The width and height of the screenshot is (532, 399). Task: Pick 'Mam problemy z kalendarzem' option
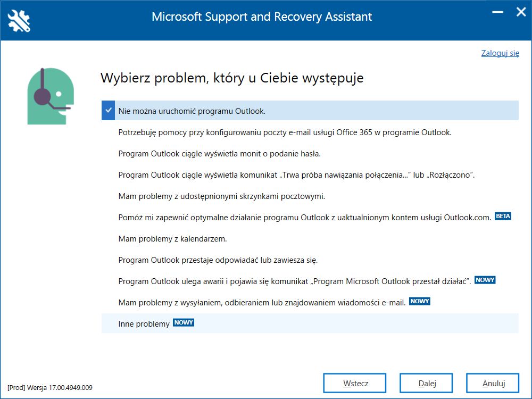point(310,239)
